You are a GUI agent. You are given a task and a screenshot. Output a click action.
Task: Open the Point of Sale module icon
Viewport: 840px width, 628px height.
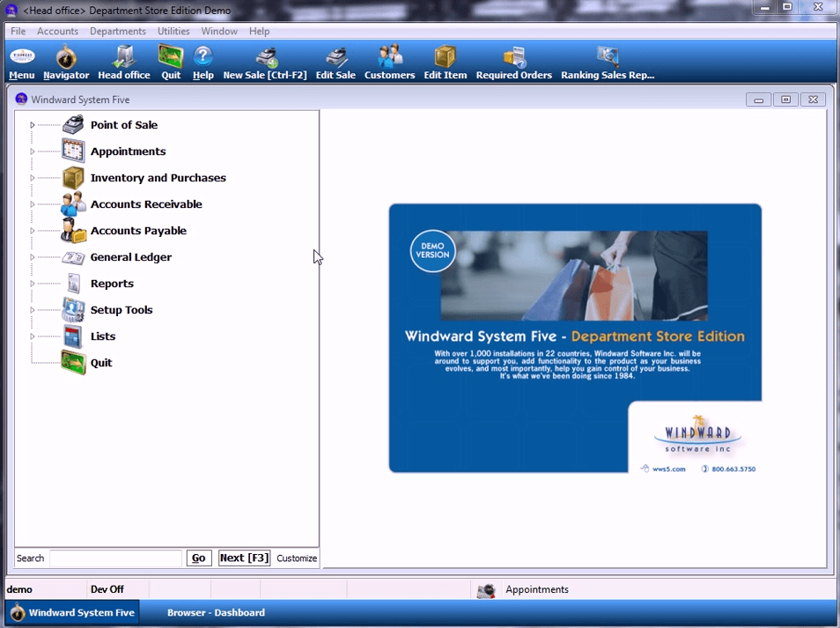[x=73, y=124]
